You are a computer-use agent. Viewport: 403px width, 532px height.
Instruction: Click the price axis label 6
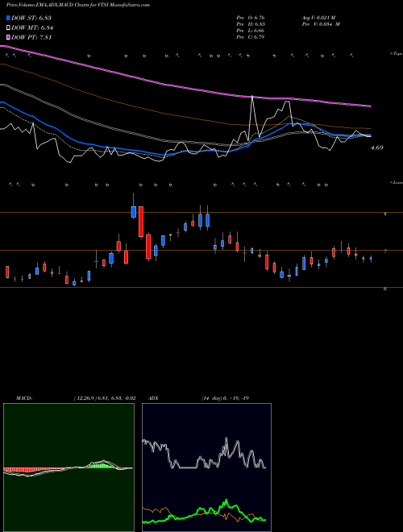tap(385, 289)
